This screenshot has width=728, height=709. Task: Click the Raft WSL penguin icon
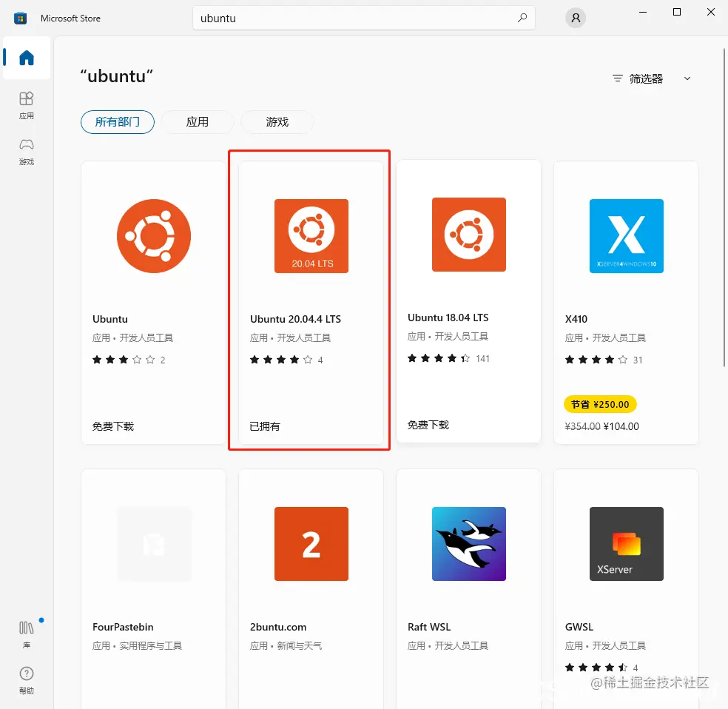(x=468, y=544)
